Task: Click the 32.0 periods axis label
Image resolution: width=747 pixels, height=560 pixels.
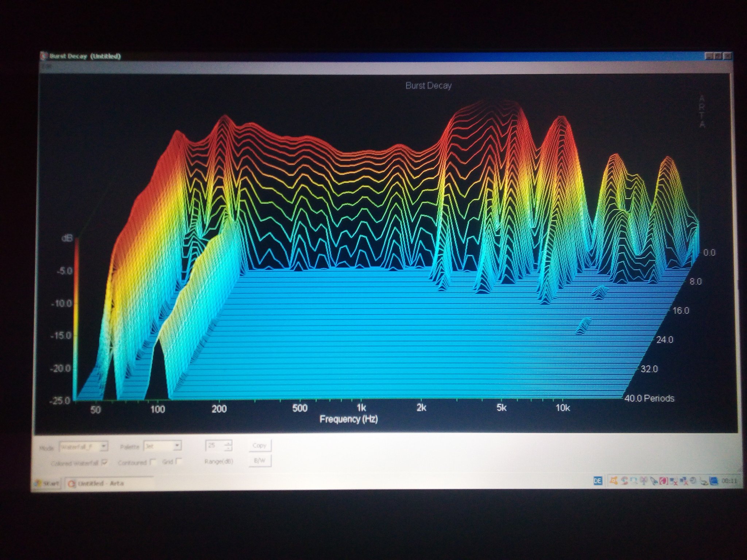Action: [x=649, y=369]
